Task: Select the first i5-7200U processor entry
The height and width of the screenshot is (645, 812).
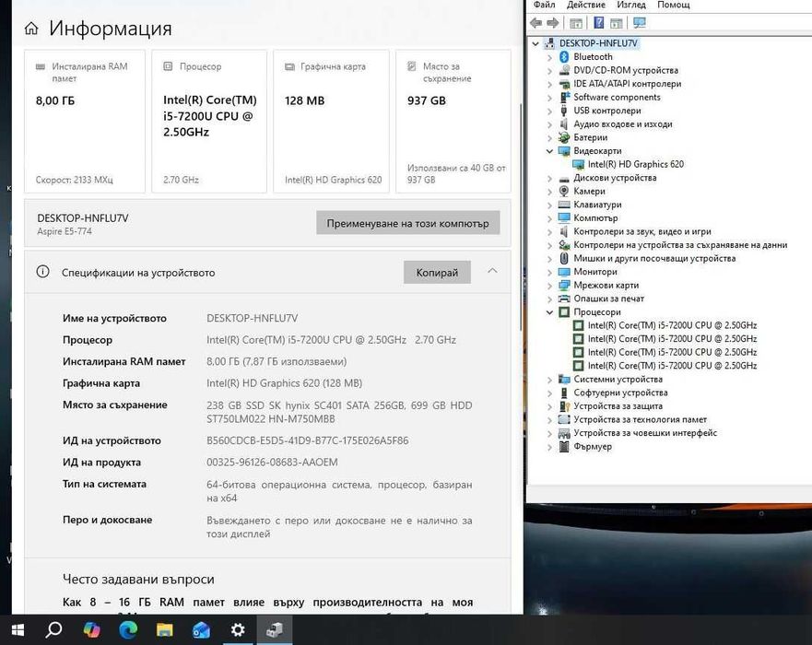Action: pyautogui.click(x=672, y=325)
